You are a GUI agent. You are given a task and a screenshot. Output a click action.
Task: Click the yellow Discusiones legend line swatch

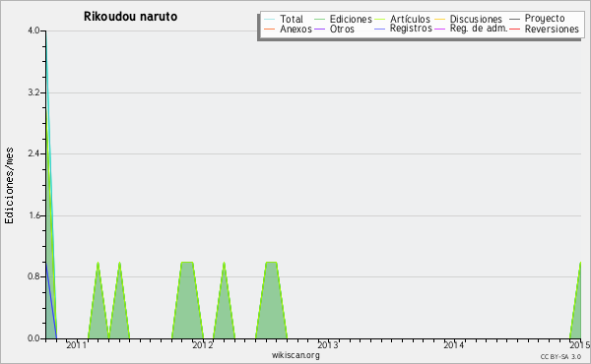coord(440,19)
